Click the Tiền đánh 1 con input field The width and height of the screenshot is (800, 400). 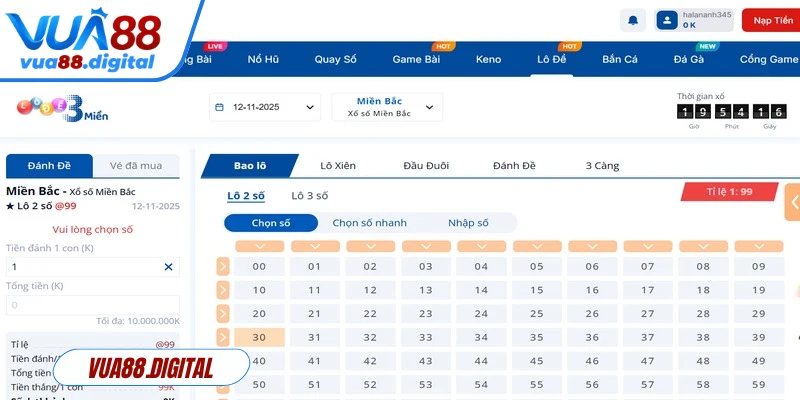[x=85, y=267]
